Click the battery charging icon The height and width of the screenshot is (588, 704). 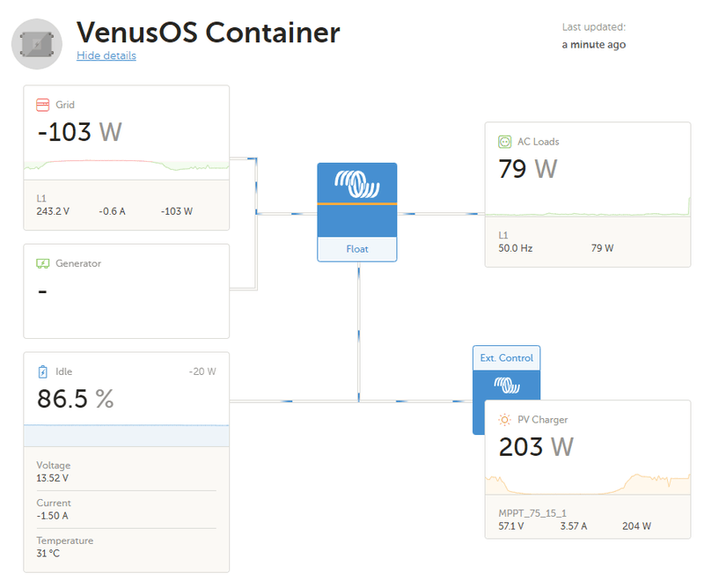coord(42,371)
